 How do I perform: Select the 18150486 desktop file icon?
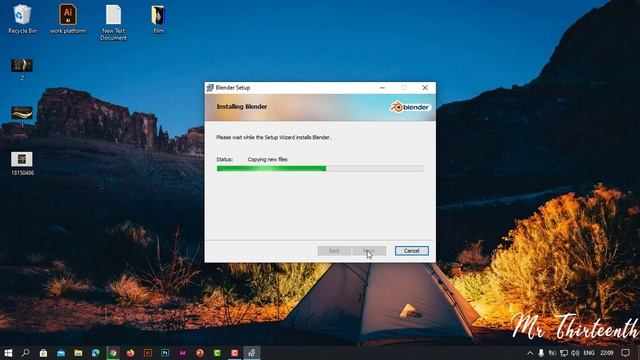tap(22, 164)
